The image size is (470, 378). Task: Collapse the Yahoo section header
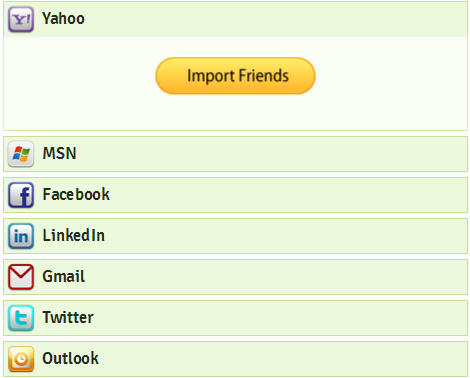click(x=235, y=19)
